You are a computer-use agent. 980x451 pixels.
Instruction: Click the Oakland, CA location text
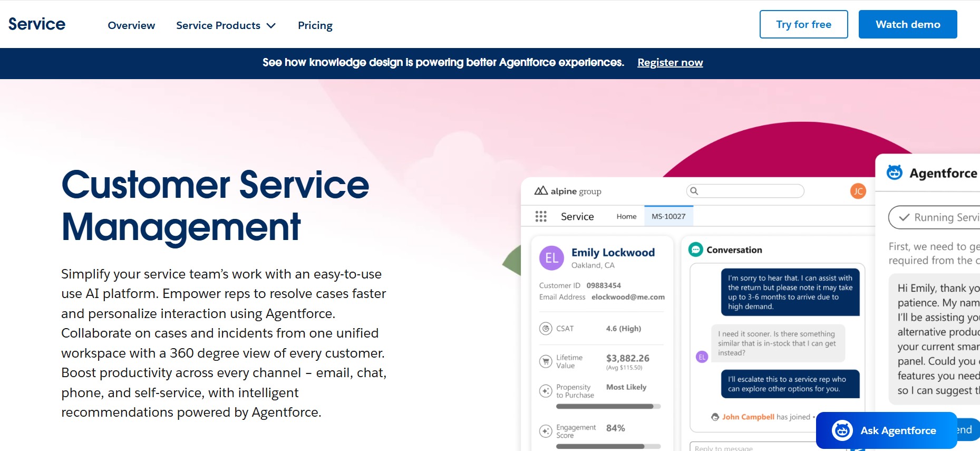(x=593, y=265)
